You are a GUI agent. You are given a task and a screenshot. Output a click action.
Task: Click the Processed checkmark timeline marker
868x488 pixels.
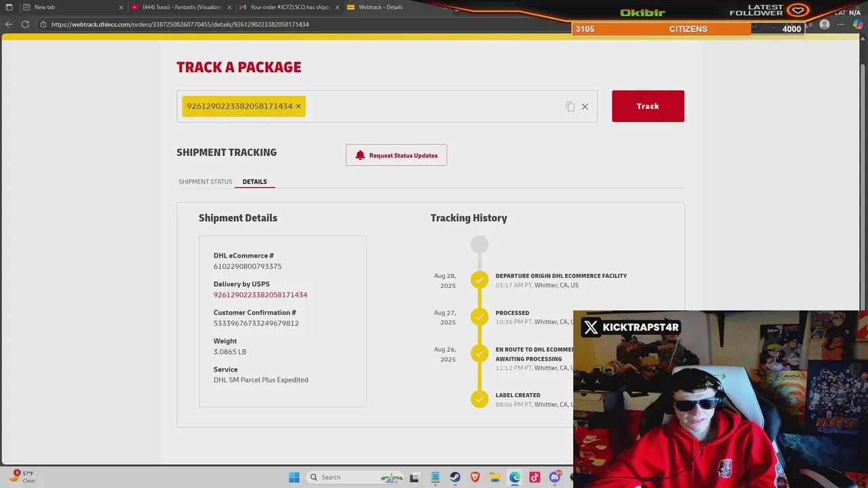pyautogui.click(x=479, y=317)
